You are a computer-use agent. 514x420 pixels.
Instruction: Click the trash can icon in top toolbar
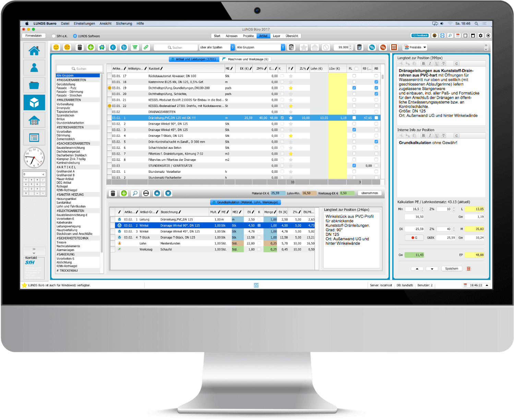coord(80,47)
